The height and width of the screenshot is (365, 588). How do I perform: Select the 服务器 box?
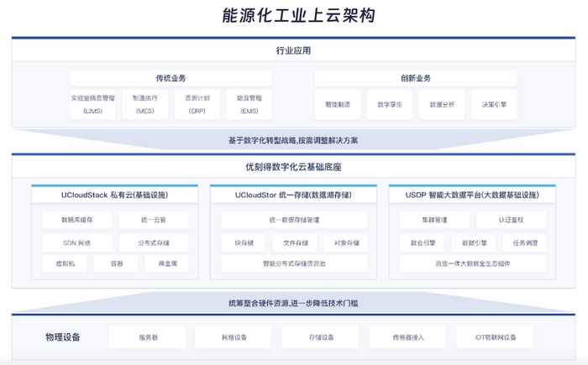pyautogui.click(x=147, y=337)
